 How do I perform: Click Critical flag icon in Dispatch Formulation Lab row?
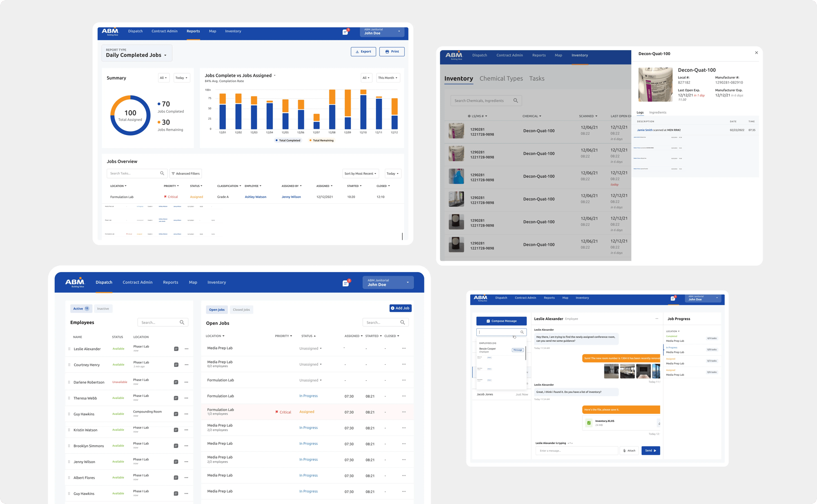pyautogui.click(x=277, y=412)
